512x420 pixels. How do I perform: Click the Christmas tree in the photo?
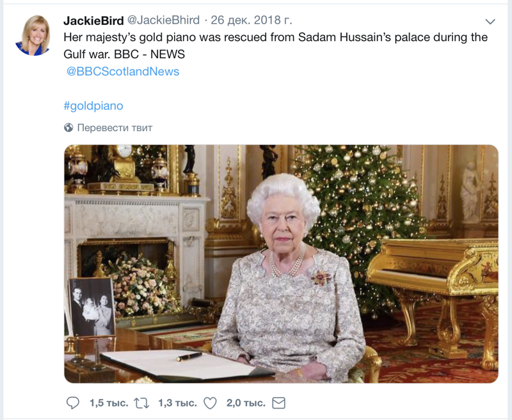(359, 222)
